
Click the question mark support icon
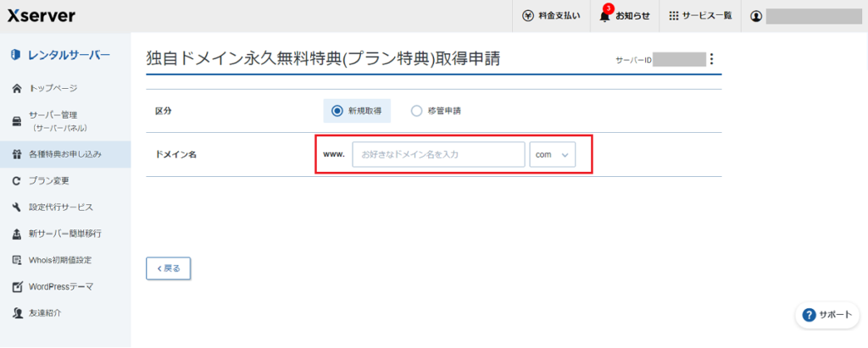809,315
